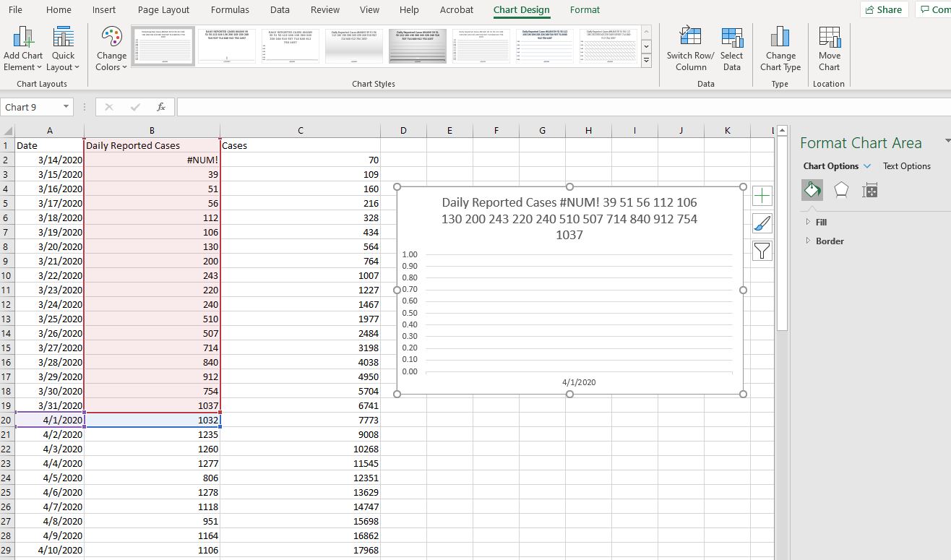
Task: Open Acrobat tab
Action: pyautogui.click(x=457, y=9)
